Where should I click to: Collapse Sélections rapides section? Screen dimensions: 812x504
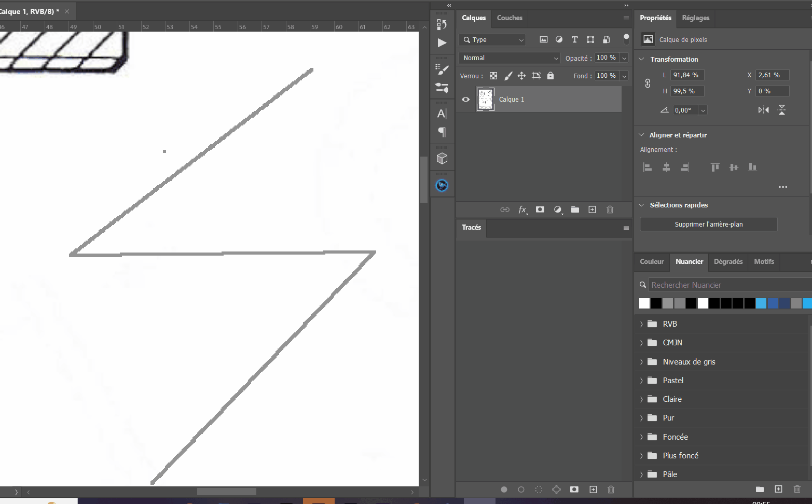pyautogui.click(x=641, y=205)
